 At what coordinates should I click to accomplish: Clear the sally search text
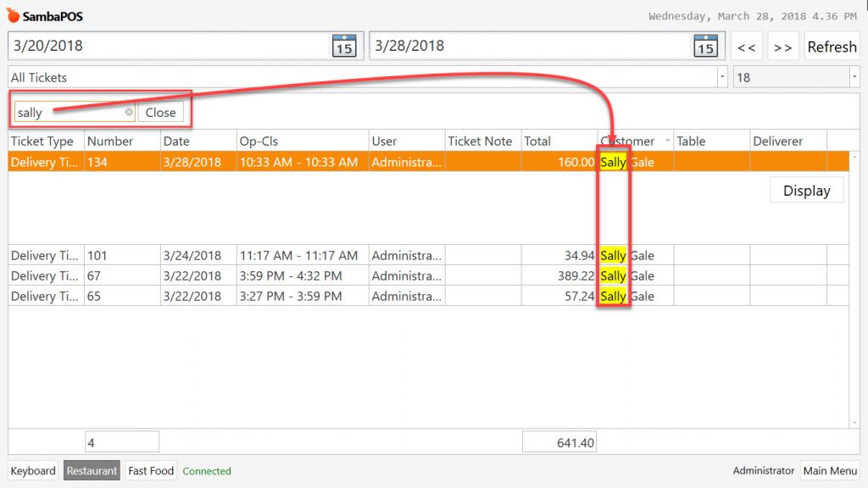(129, 112)
